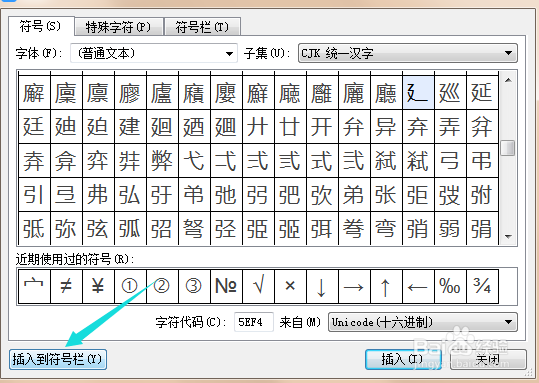
Task: Click the scroll up arrow of the symbol grid
Action: (x=509, y=80)
